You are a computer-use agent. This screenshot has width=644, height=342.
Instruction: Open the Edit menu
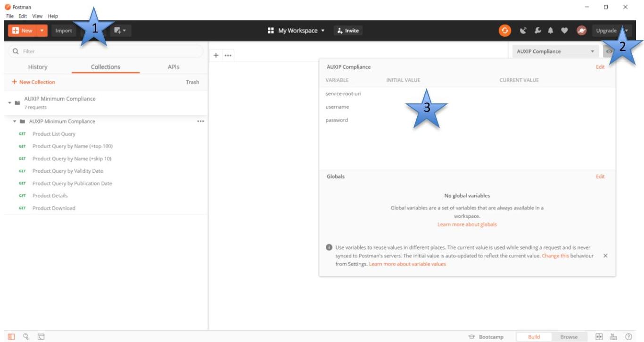pos(23,16)
